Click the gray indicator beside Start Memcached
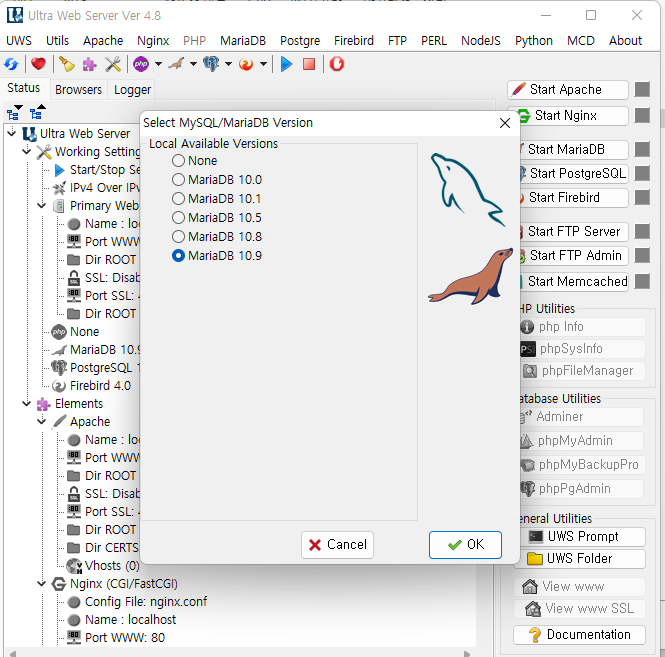The width and height of the screenshot is (665, 657). 642,281
